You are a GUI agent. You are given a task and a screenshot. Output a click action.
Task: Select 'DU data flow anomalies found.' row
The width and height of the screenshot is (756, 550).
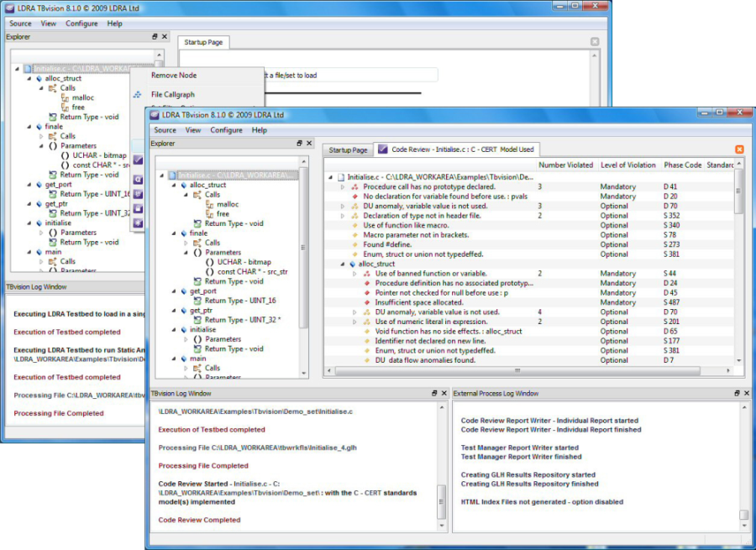coord(425,360)
